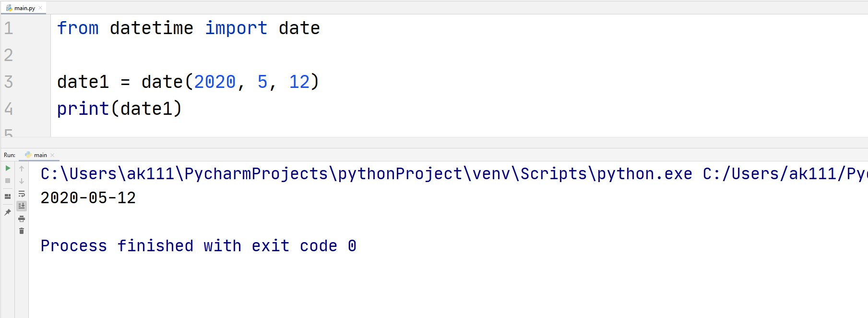Close the main run console tab
The width and height of the screenshot is (868, 318).
pos(52,155)
